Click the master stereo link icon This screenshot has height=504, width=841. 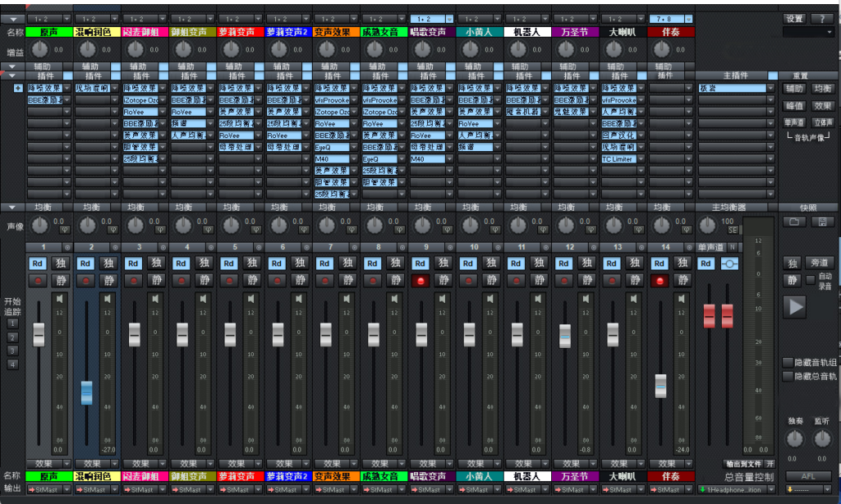pos(729,263)
